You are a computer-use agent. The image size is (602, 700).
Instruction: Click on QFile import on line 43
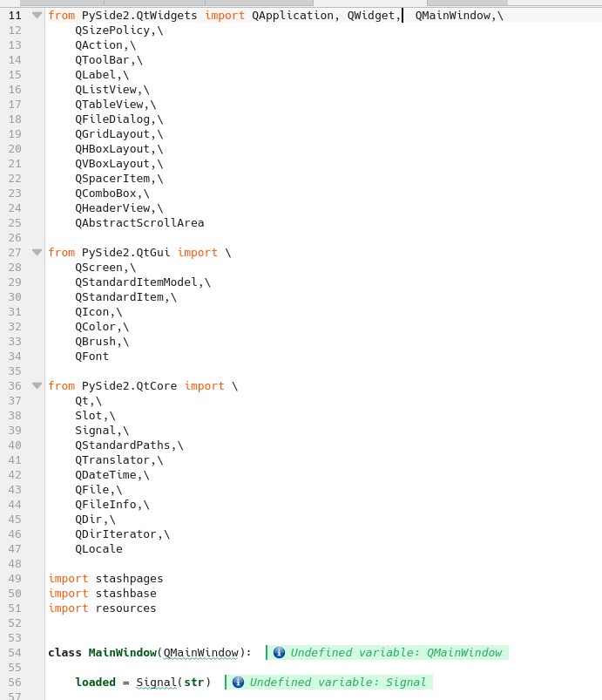point(92,490)
